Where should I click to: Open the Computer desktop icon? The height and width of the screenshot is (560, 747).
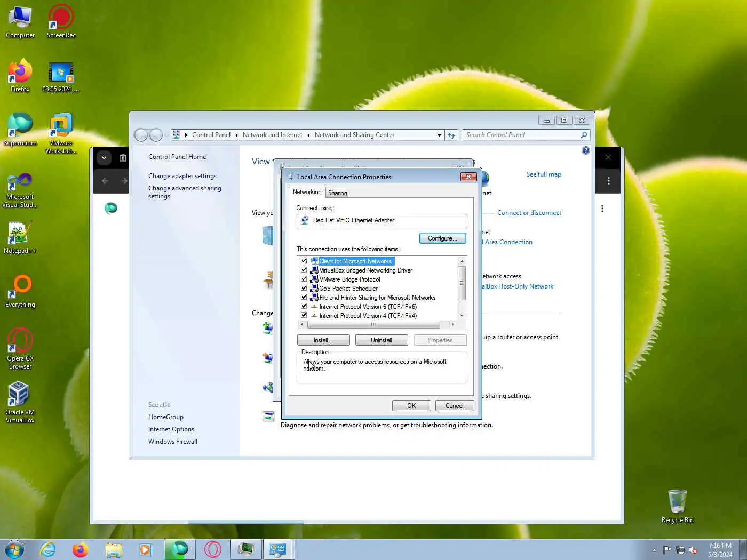(20, 21)
